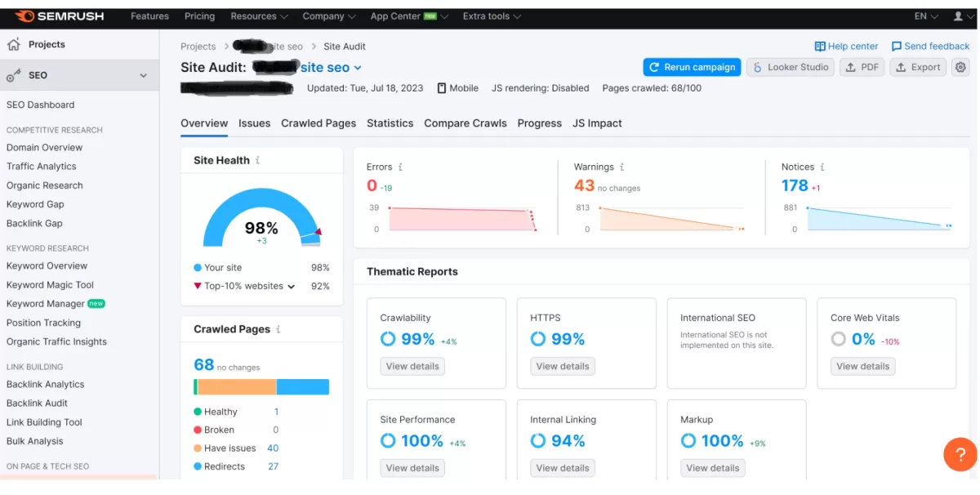
Task: Click the SEO section icon in sidebar
Action: pos(14,75)
